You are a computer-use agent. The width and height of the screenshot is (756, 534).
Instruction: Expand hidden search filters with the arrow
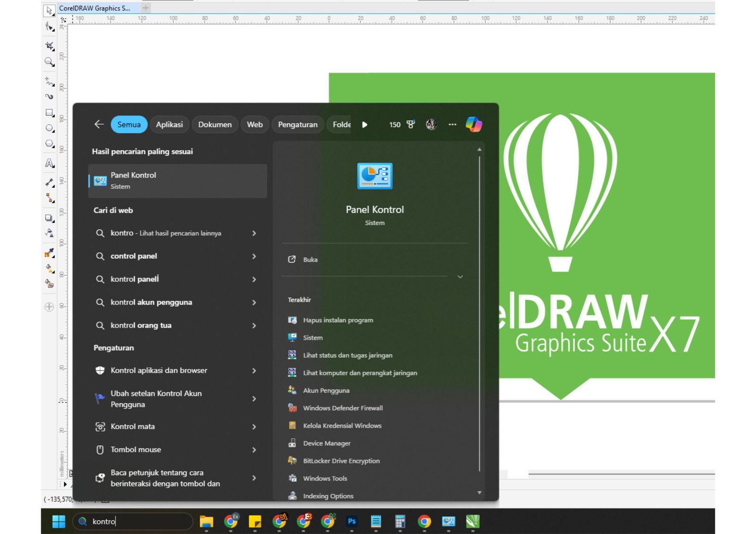[364, 124]
